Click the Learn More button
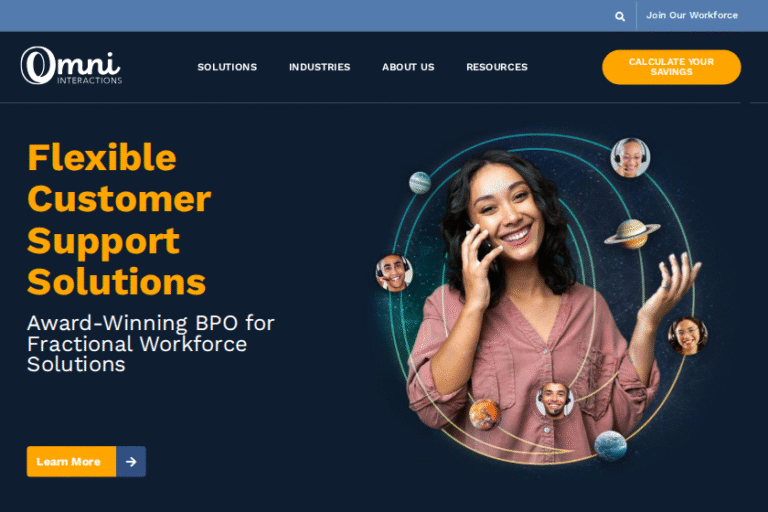 click(x=71, y=462)
